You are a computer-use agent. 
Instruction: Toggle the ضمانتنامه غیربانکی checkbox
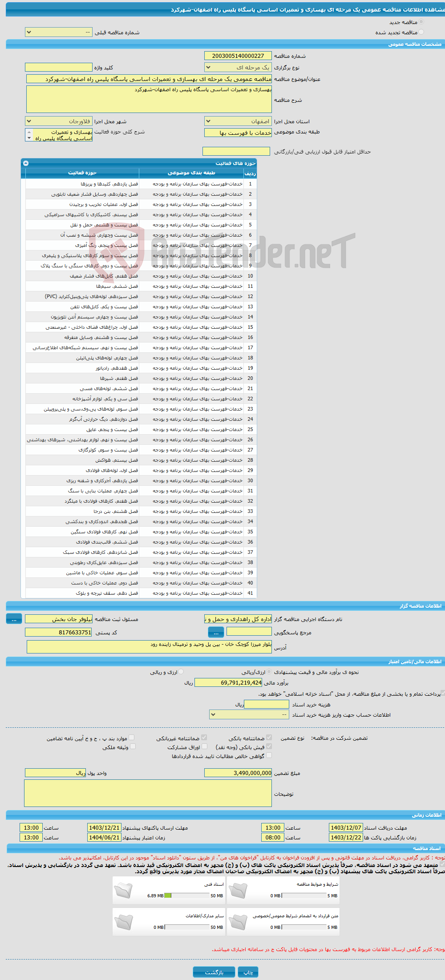pos(204,738)
